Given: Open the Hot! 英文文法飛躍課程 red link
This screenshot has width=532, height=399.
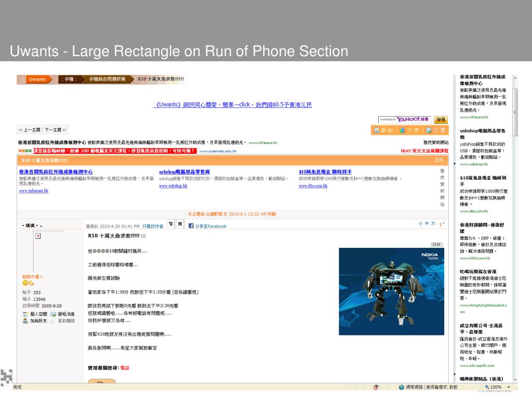Looking at the screenshot, I should (x=424, y=151).
